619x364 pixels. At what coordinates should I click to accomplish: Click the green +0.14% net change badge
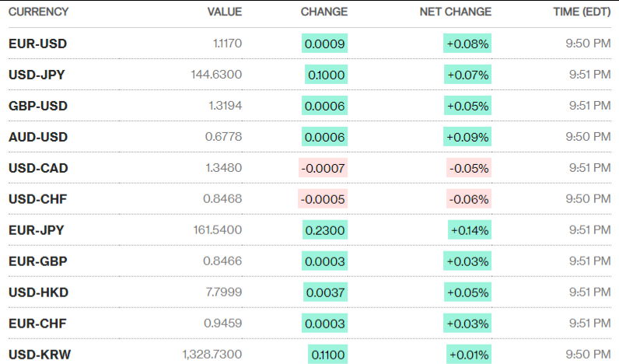(x=470, y=230)
